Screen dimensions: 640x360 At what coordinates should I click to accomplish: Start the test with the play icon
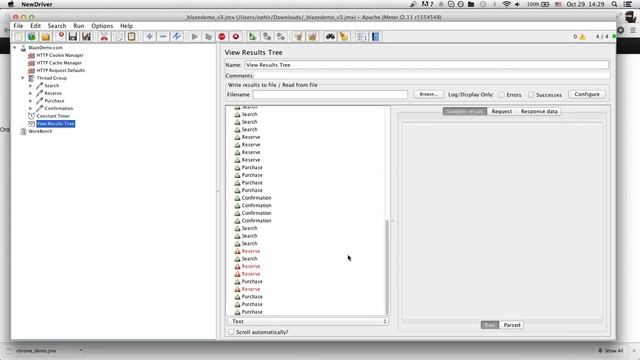pos(195,37)
